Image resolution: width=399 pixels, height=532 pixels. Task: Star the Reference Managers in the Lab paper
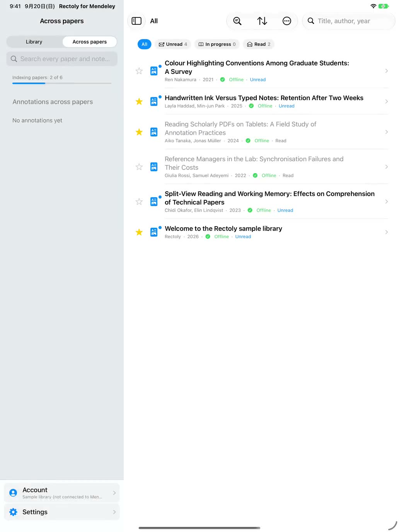tap(139, 167)
